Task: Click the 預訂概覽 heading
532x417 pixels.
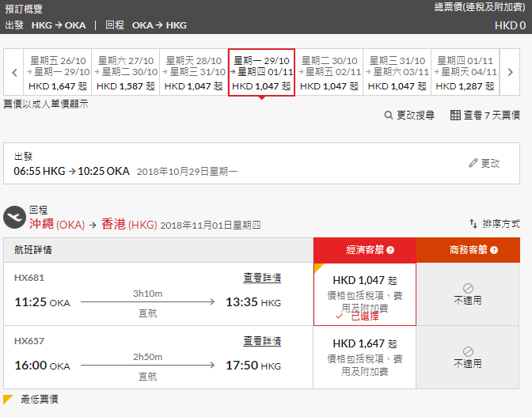Action: click(x=24, y=9)
